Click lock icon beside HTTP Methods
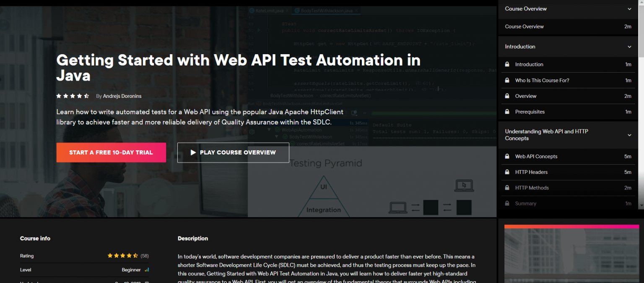 [x=507, y=188]
